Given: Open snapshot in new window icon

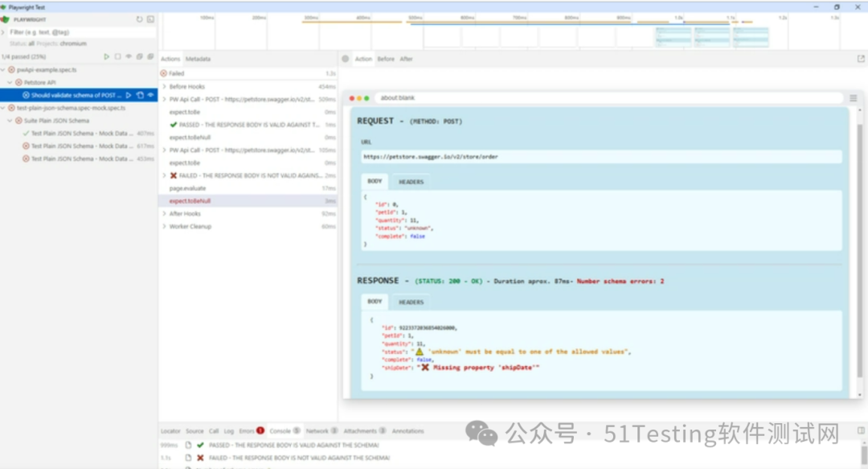Looking at the screenshot, I should tap(861, 59).
